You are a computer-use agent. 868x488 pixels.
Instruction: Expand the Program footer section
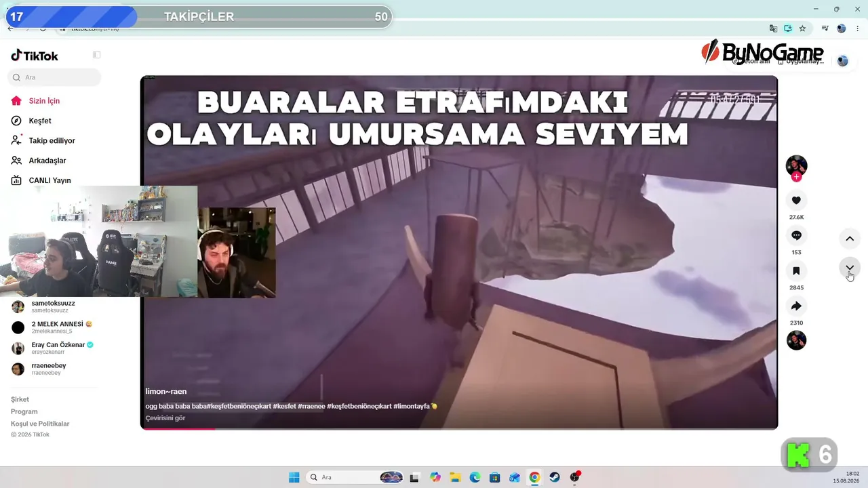(x=24, y=411)
